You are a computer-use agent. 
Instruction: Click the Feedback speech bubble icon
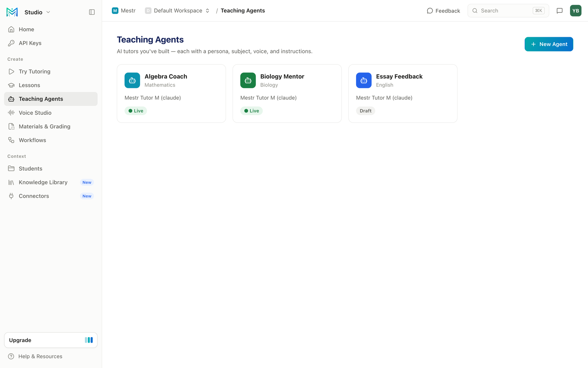point(430,11)
